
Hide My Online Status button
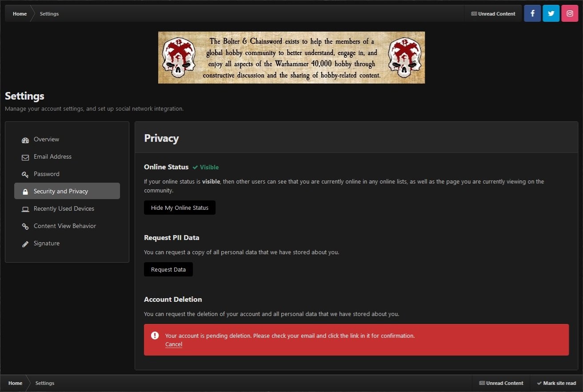[180, 208]
